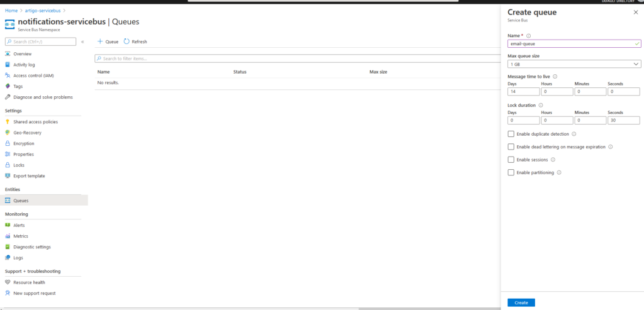Click info icon next to Name label

pyautogui.click(x=528, y=36)
